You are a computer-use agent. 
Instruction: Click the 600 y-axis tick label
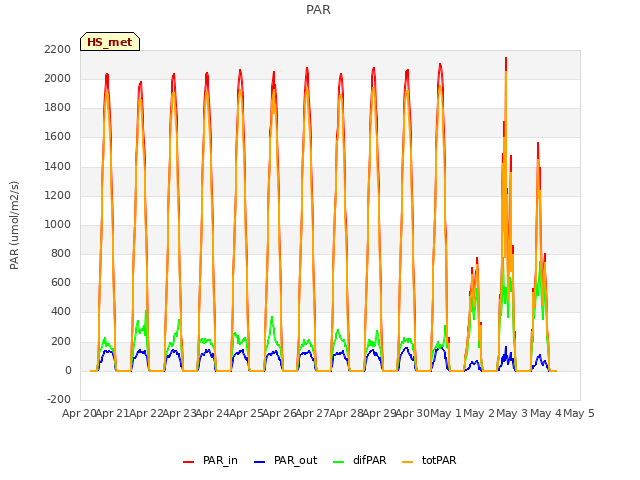pos(61,282)
